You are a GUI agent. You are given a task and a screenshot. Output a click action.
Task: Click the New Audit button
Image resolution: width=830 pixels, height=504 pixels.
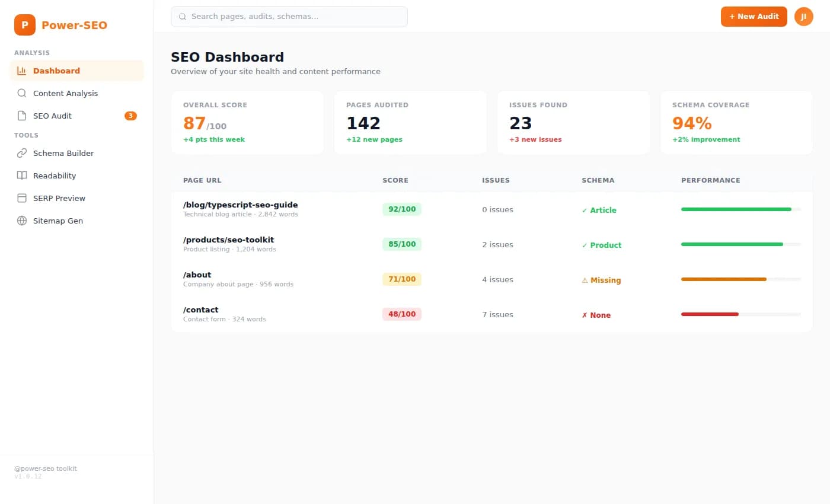coord(754,17)
